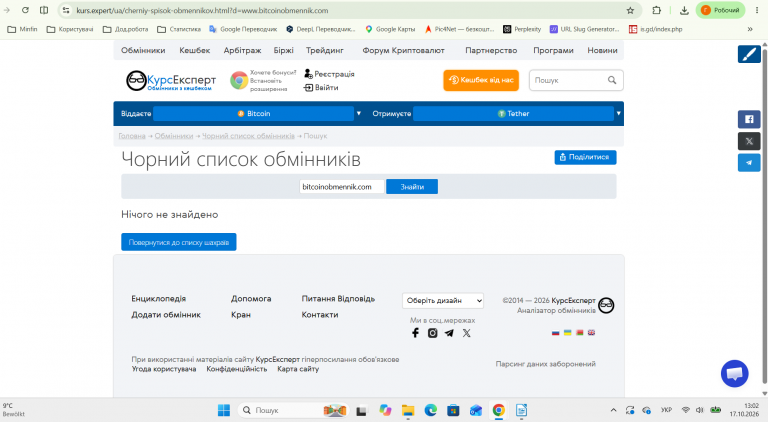Screen dimensions: 768x422
Task: Click the footer KursExpert glasses logo
Action: [606, 305]
